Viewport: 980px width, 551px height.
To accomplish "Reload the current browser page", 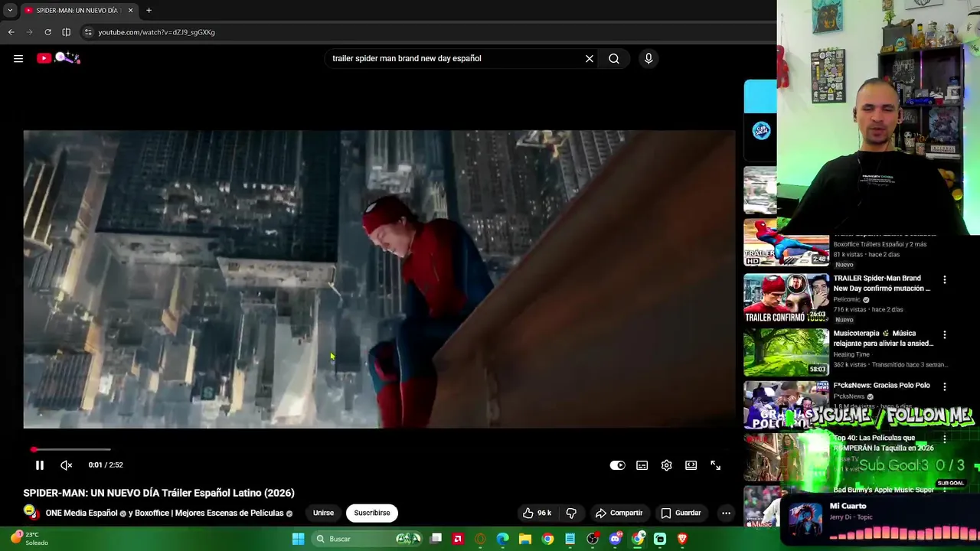I will (47, 32).
